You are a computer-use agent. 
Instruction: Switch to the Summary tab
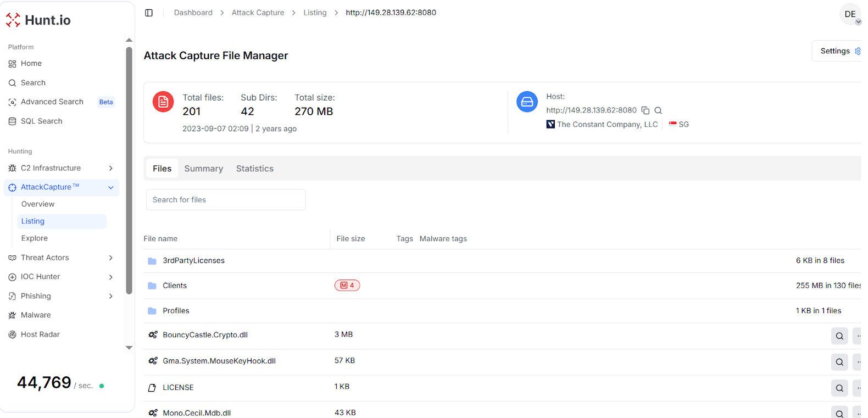click(203, 169)
